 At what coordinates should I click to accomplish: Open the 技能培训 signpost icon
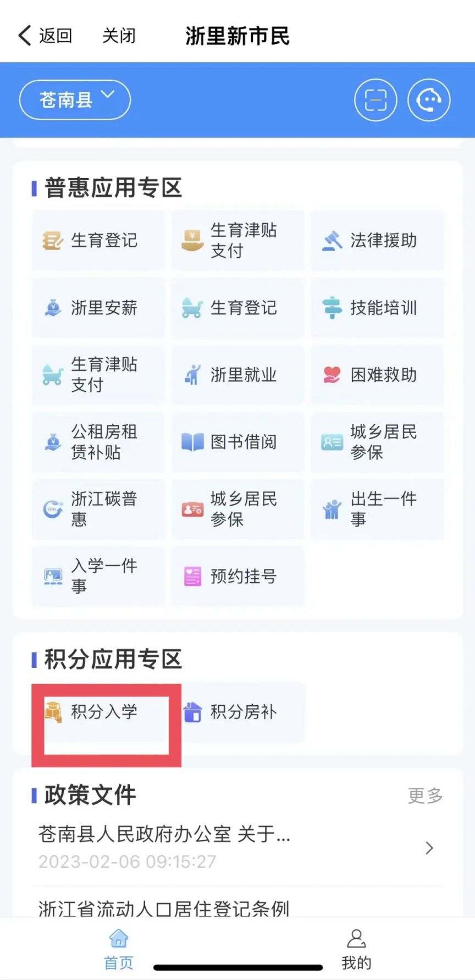pos(332,308)
